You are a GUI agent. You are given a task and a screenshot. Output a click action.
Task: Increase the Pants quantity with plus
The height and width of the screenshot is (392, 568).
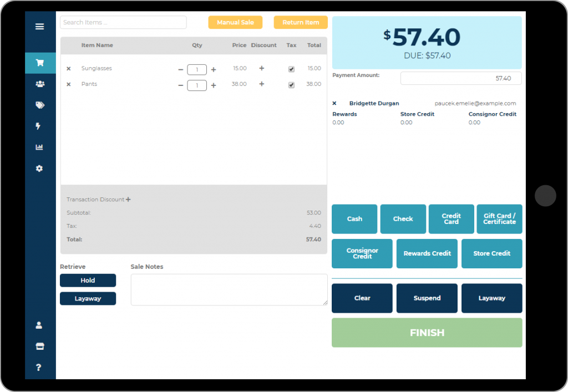click(x=214, y=85)
